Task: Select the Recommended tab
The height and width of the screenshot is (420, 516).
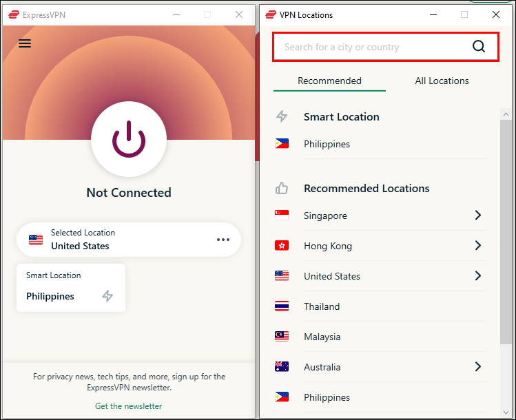Action: tap(329, 81)
